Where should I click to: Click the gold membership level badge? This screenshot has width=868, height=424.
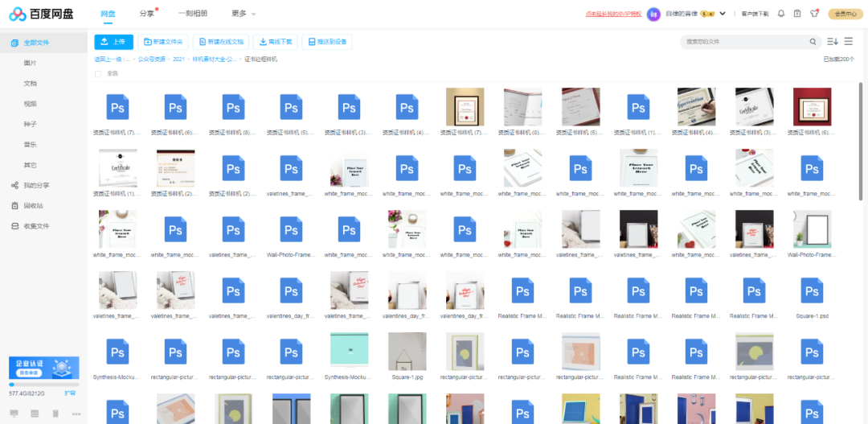point(708,14)
